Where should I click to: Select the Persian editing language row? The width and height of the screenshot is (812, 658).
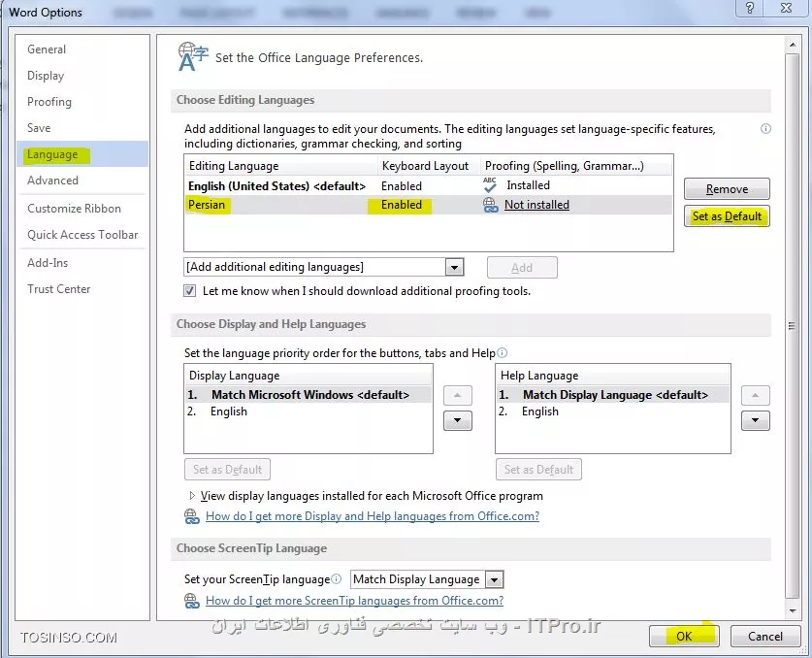428,205
